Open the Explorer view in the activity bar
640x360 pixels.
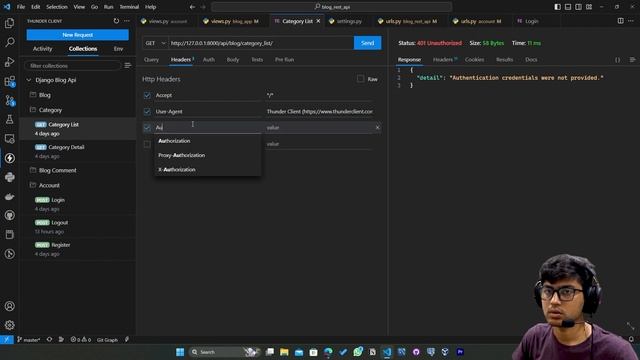(9, 23)
